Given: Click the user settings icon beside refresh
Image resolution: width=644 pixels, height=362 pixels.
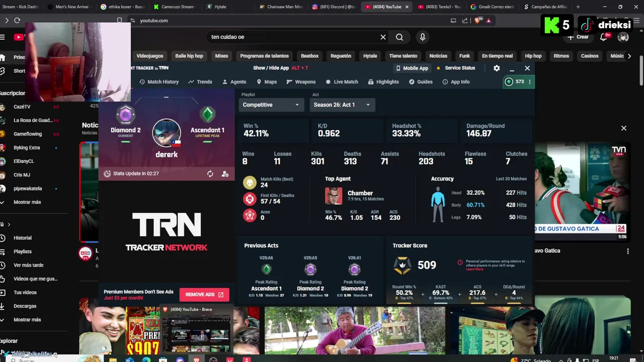Looking at the screenshot, I should coord(225,173).
